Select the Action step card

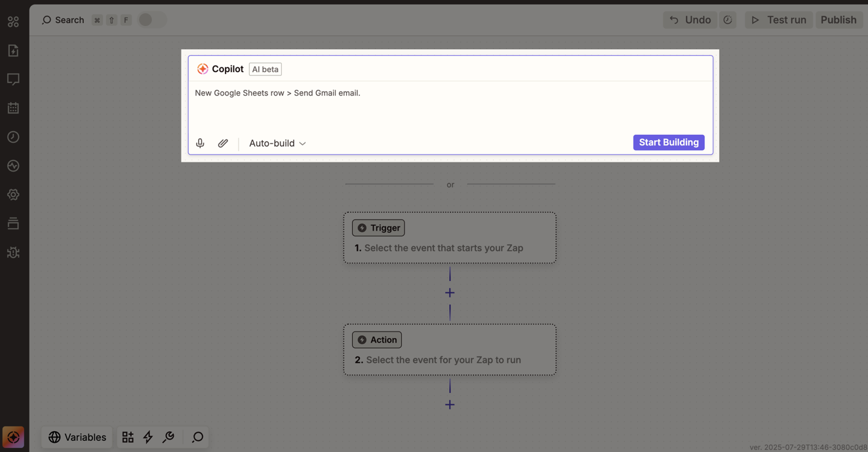[450, 350]
